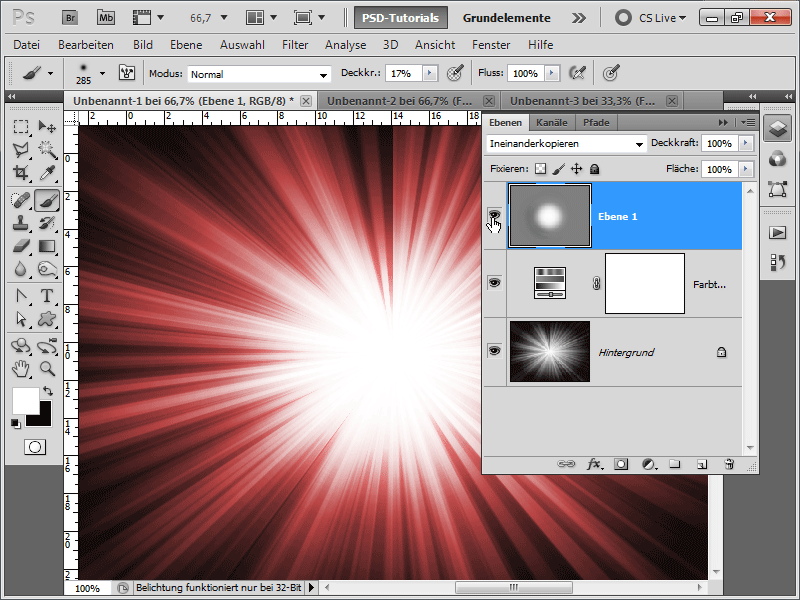Viewport: 800px width, 600px height.
Task: Select the Gradient tool
Action: 47,246
